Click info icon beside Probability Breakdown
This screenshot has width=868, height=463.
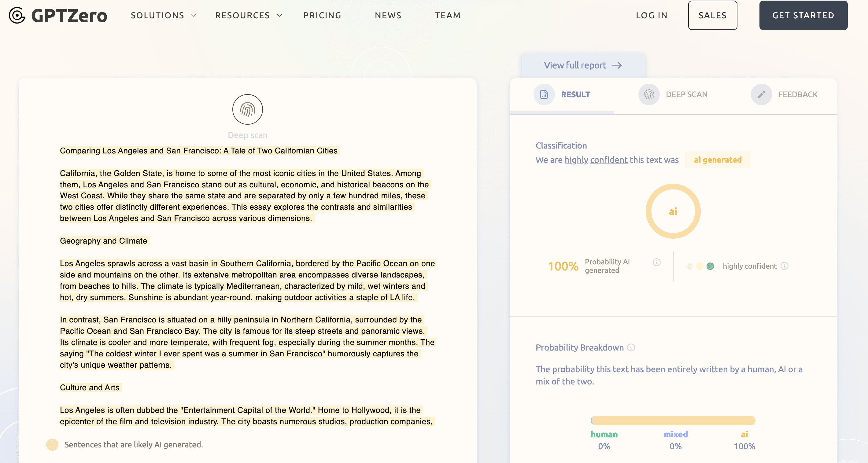coord(631,347)
